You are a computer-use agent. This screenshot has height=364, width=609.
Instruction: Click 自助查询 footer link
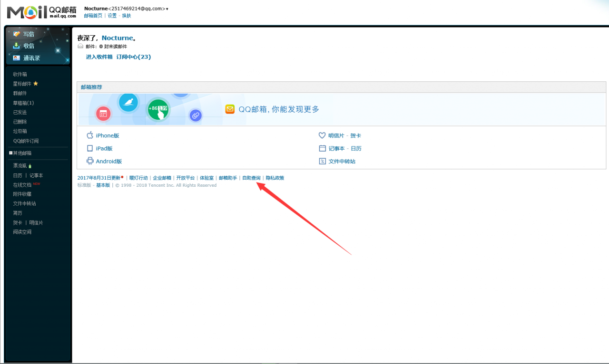click(251, 178)
